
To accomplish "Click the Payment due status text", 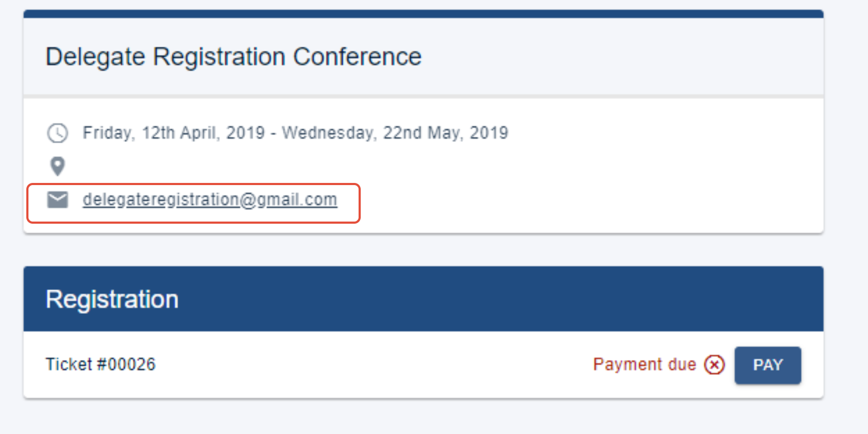I will point(644,365).
